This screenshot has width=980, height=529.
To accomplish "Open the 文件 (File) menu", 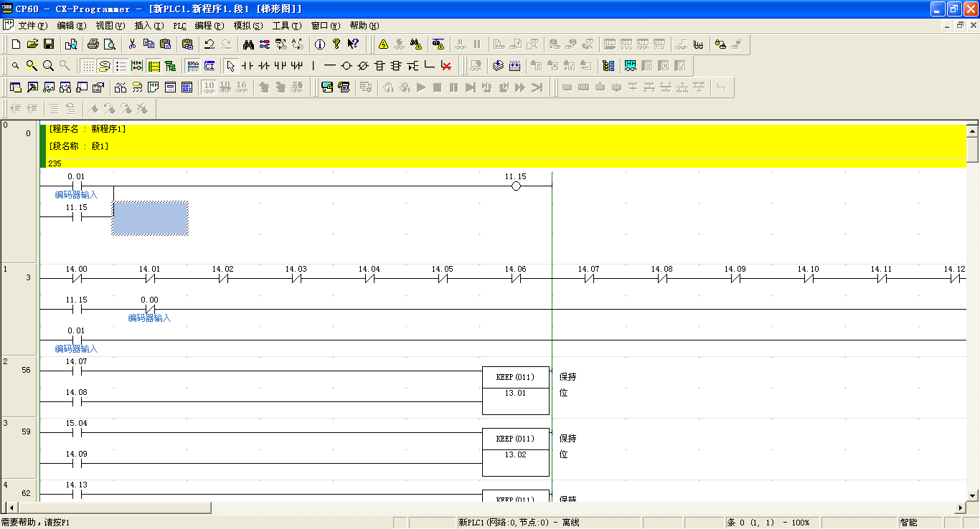I will click(x=32, y=26).
